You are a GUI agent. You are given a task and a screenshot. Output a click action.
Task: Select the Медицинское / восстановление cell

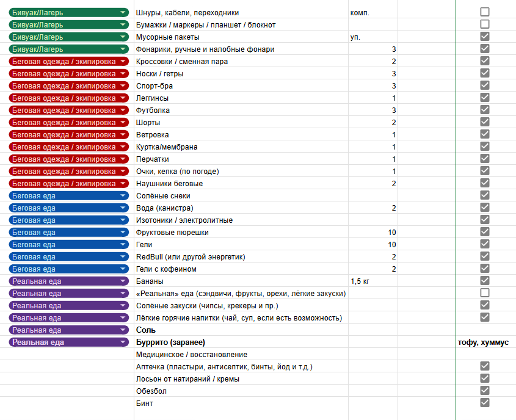[x=241, y=355]
